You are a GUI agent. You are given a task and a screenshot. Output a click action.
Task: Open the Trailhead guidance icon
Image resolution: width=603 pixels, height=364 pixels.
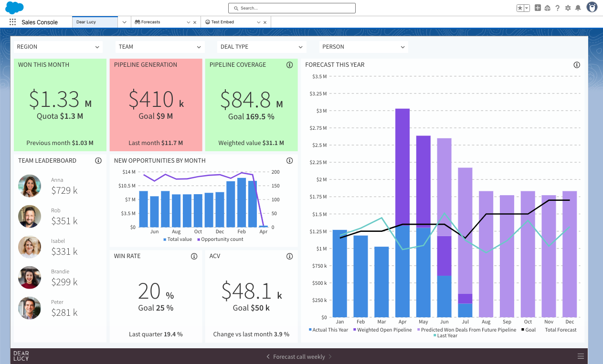point(547,8)
